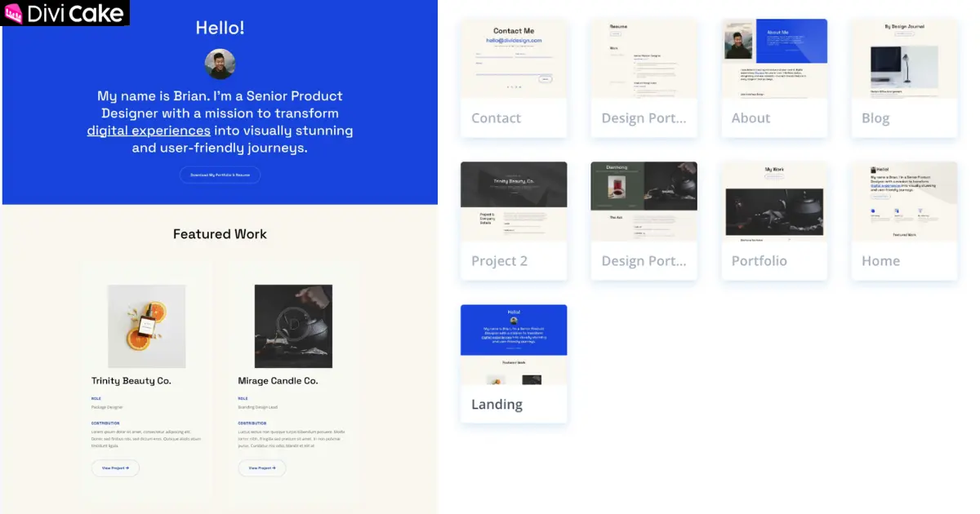Open the Blog layout card
The width and height of the screenshot is (980, 514).
[905, 78]
